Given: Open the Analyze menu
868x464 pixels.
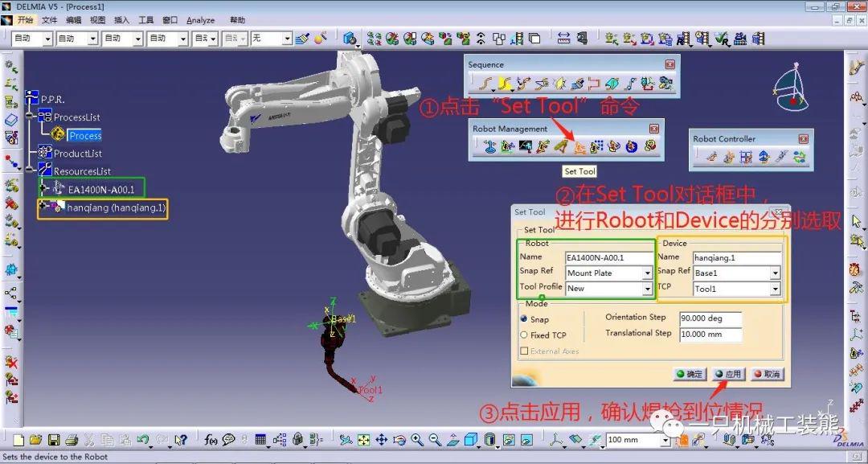Looking at the screenshot, I should click(x=200, y=20).
